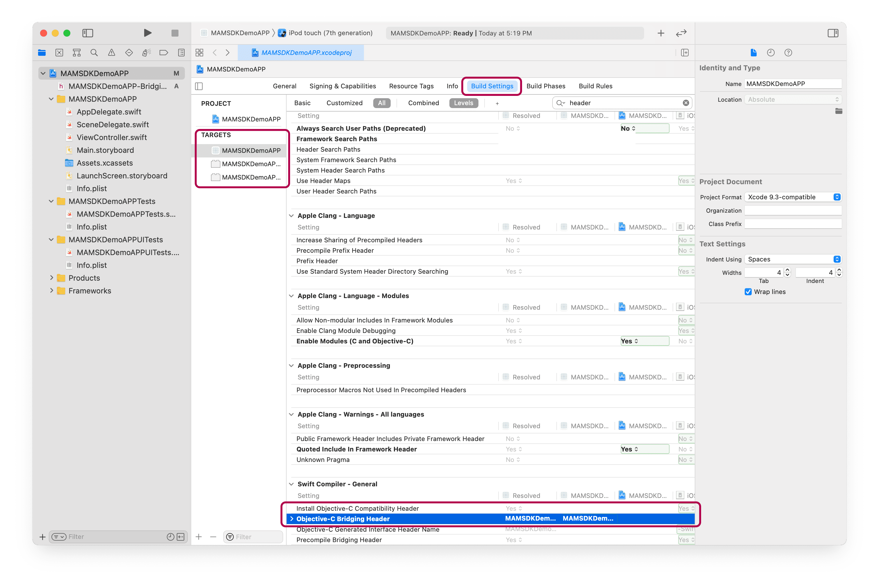Viewport: 879px width, 588px height.
Task: Increase Tab width with stepper
Action: (x=787, y=270)
